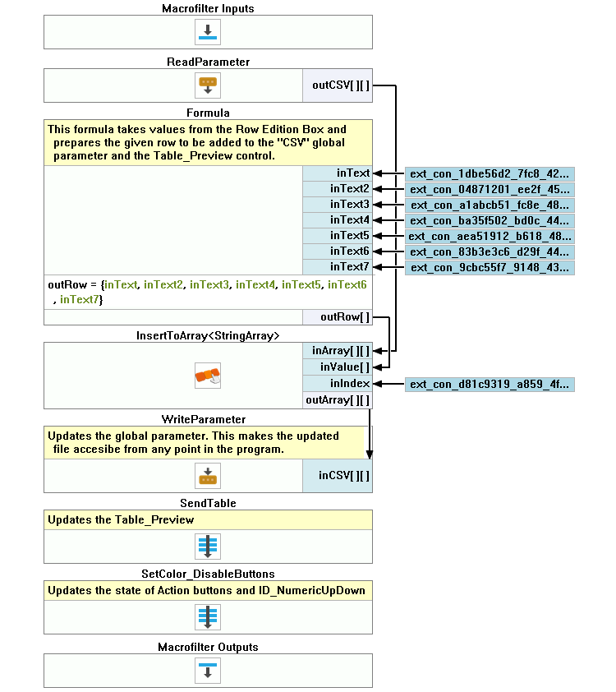Click the ext_con_1dbe56d2 connection label
Image resolution: width=616 pixels, height=692 pixels.
coord(490,173)
